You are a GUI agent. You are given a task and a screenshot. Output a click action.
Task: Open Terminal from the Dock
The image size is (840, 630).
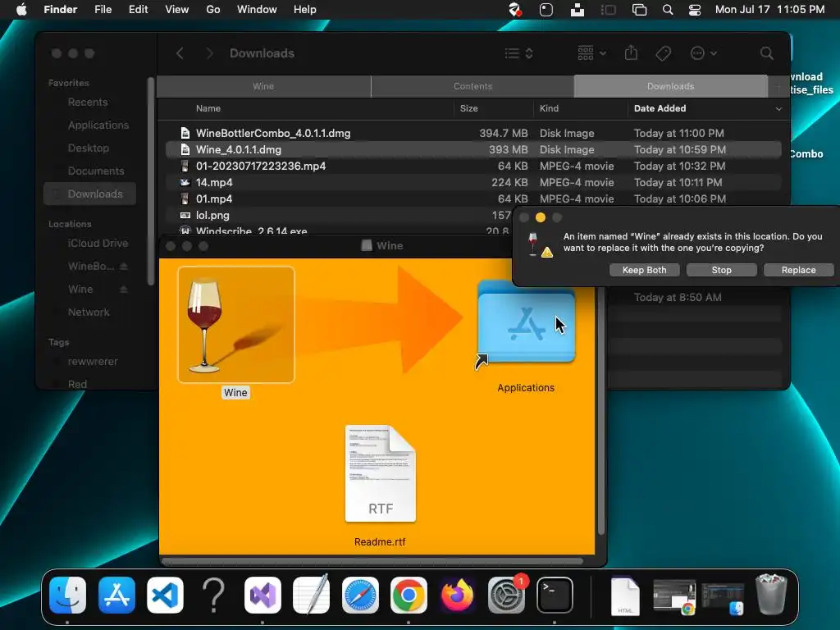pyautogui.click(x=555, y=595)
